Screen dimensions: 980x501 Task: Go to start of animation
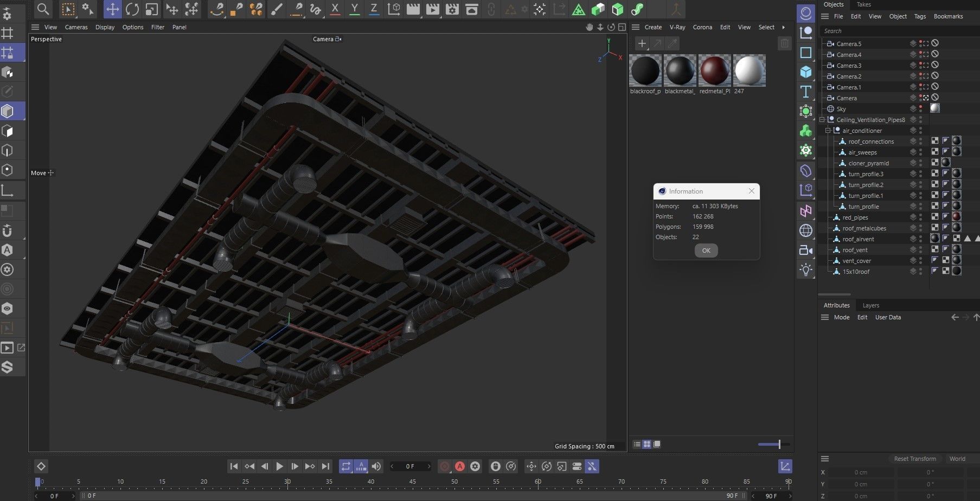pyautogui.click(x=234, y=466)
